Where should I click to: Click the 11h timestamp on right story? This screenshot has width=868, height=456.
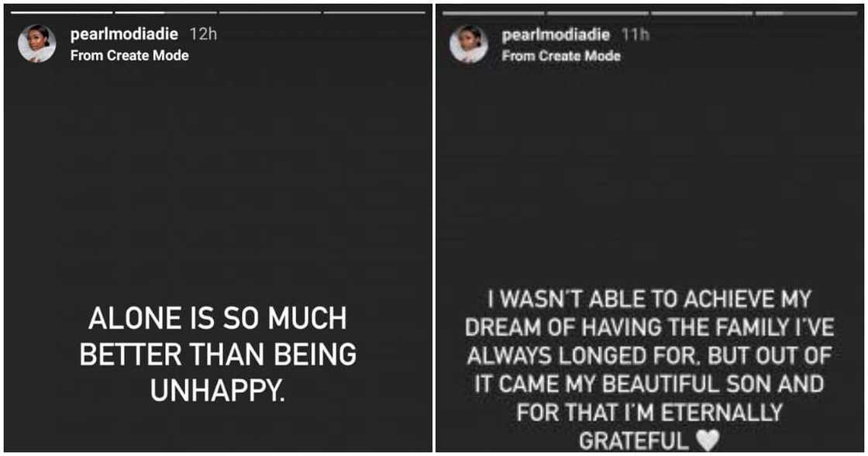[635, 36]
